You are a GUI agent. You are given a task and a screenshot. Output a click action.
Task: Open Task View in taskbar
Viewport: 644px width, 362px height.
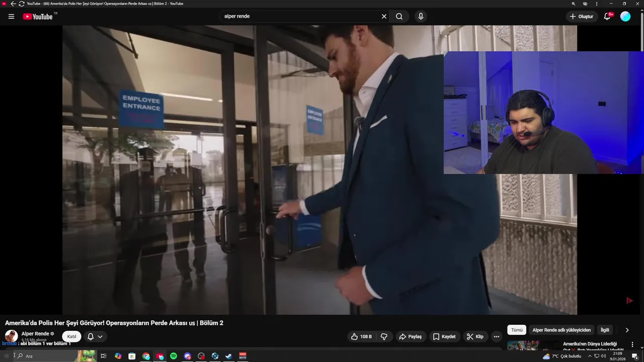point(104,356)
